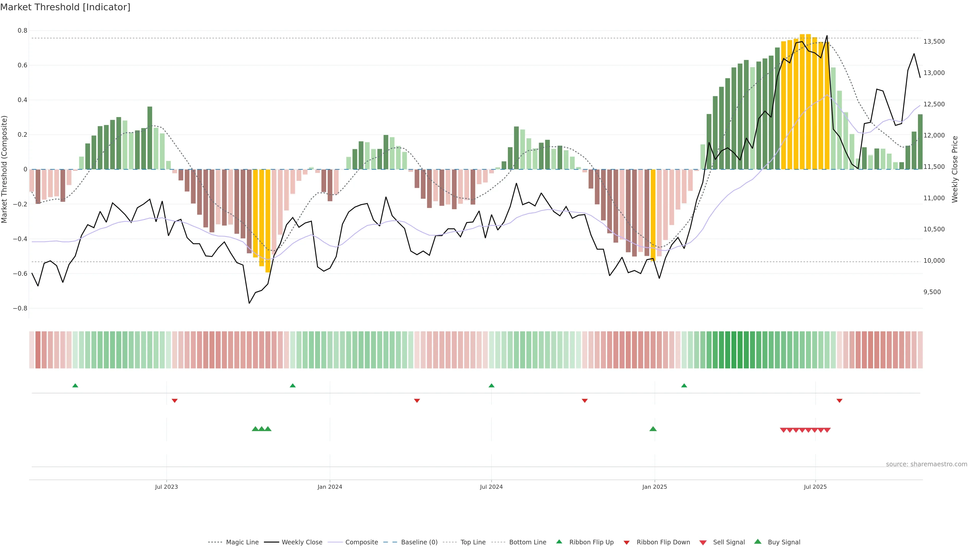Click the buy signal marker near Jan 2025

[653, 429]
